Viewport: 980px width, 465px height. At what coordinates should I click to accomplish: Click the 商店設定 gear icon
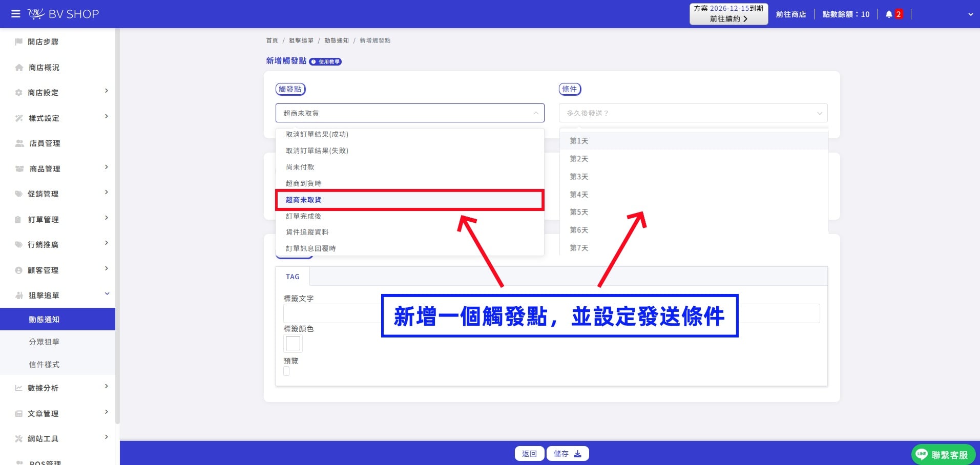tap(19, 93)
